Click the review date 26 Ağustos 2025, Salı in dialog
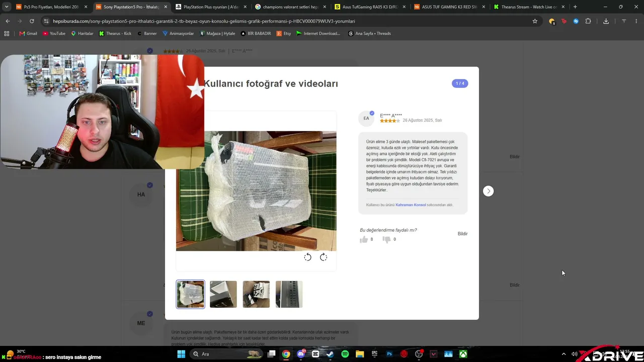Image resolution: width=644 pixels, height=362 pixels. click(422, 121)
